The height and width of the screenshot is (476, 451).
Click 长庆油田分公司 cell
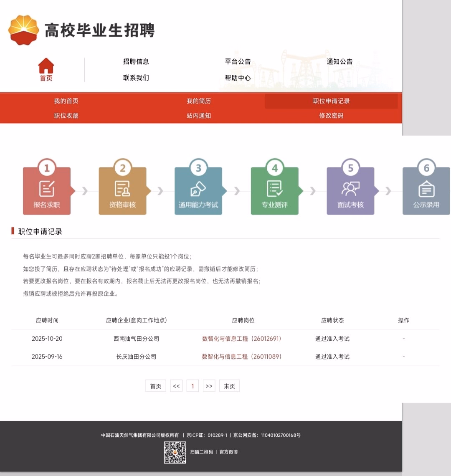[137, 357]
